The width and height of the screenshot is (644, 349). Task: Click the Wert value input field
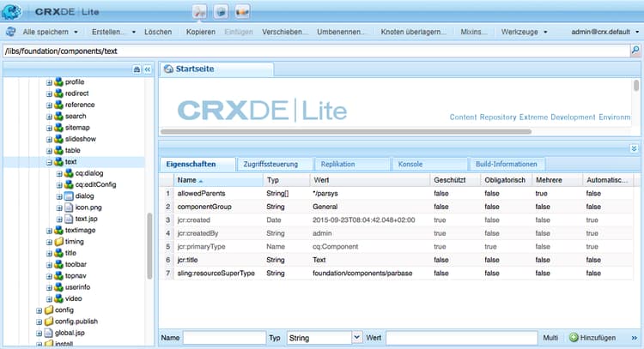click(x=462, y=338)
